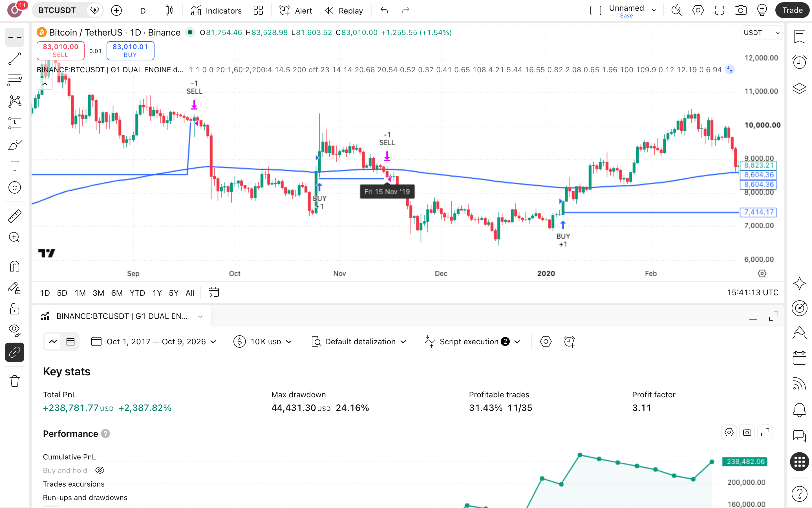
Task: Switch to list of trades table view
Action: coord(70,342)
